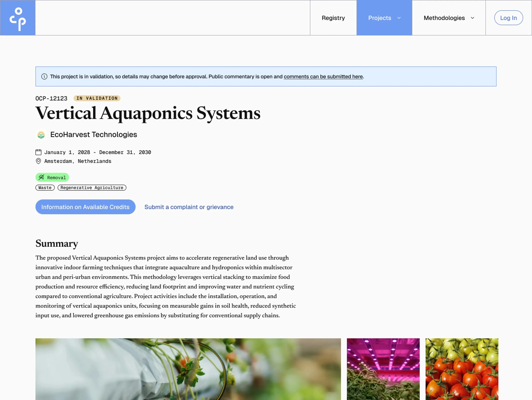This screenshot has height=400, width=532.
Task: Expand the Methodologies dropdown chevron
Action: coord(473,18)
